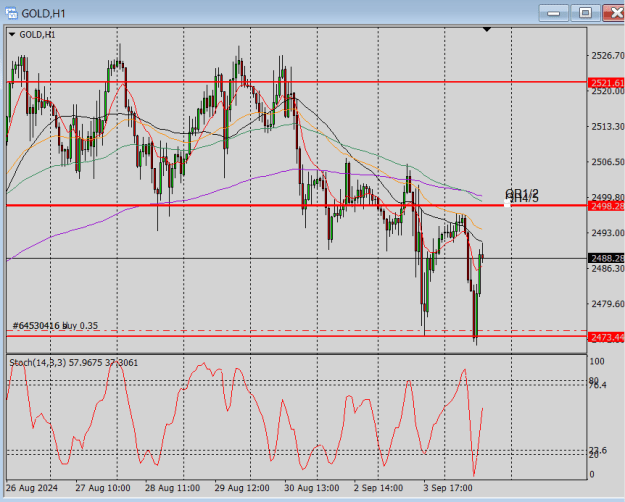Click the 26 Aug 2024 date label

(x=32, y=488)
